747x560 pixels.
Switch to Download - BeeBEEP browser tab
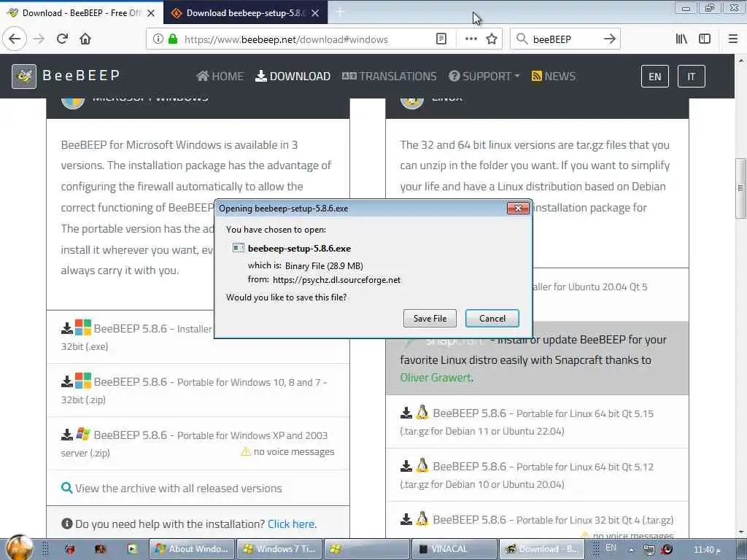point(82,13)
